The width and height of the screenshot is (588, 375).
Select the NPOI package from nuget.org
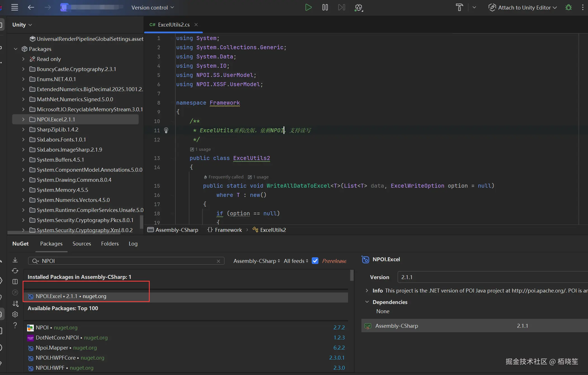tap(186, 328)
